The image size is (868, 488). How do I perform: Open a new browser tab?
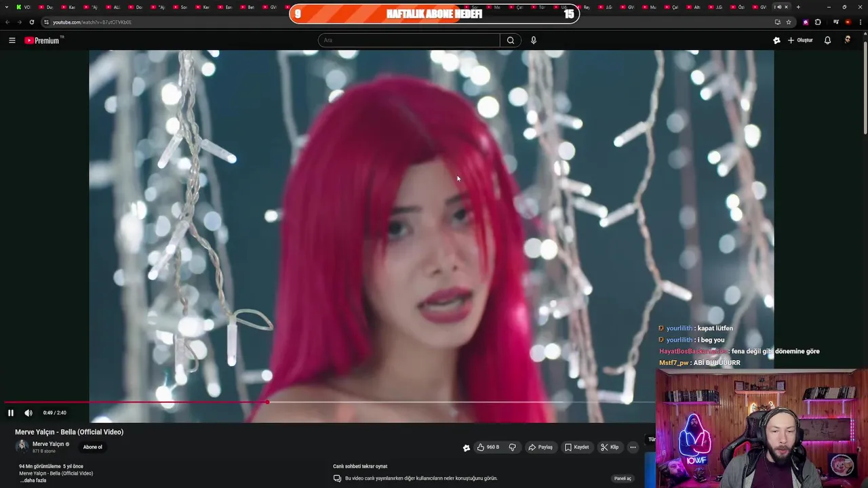(x=798, y=7)
